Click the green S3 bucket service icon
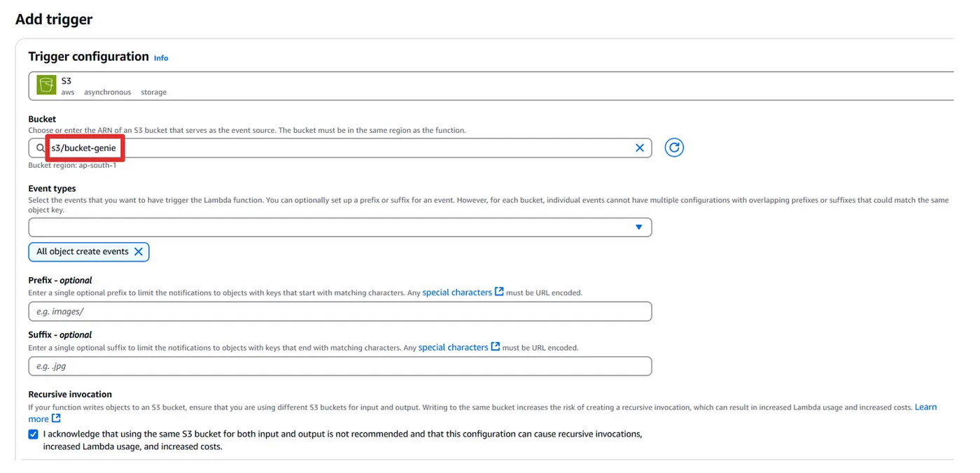 (46, 85)
